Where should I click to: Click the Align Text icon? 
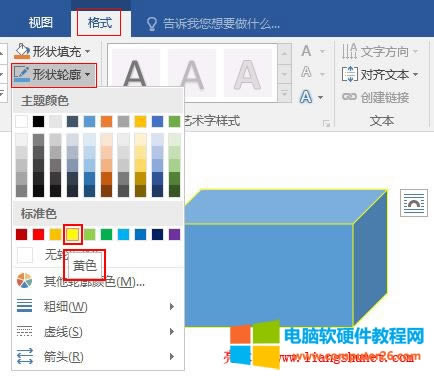point(350,74)
